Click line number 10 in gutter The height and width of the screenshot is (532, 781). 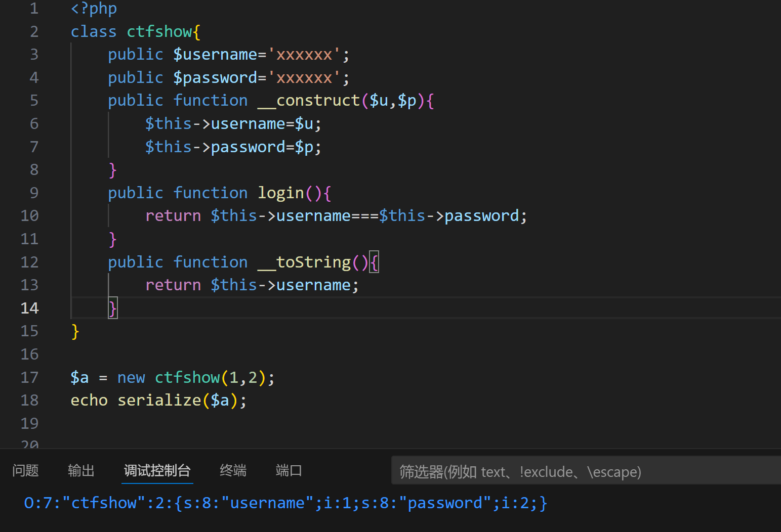(x=29, y=216)
